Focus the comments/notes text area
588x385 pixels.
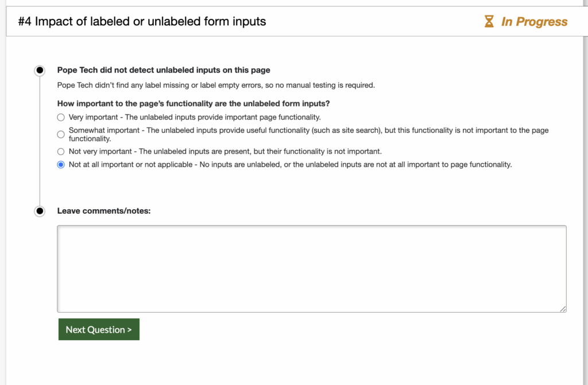[x=311, y=268]
